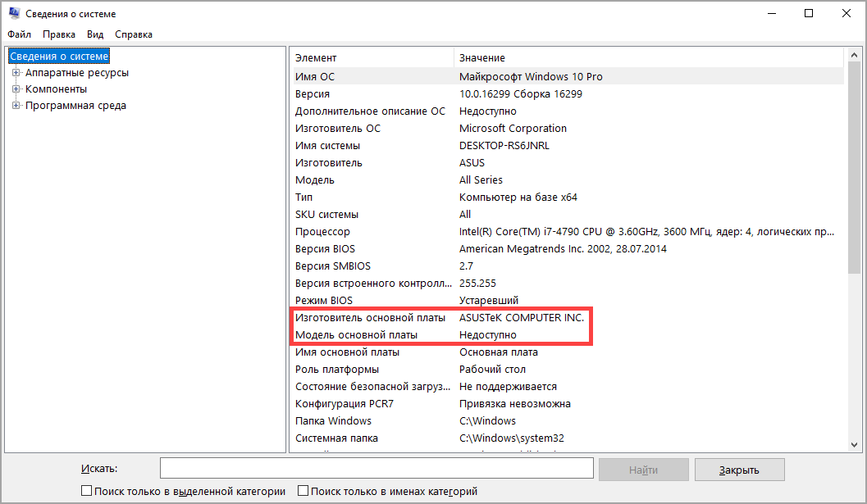867x504 pixels.
Task: Select the Режим BIOS row
Action: click(x=568, y=300)
